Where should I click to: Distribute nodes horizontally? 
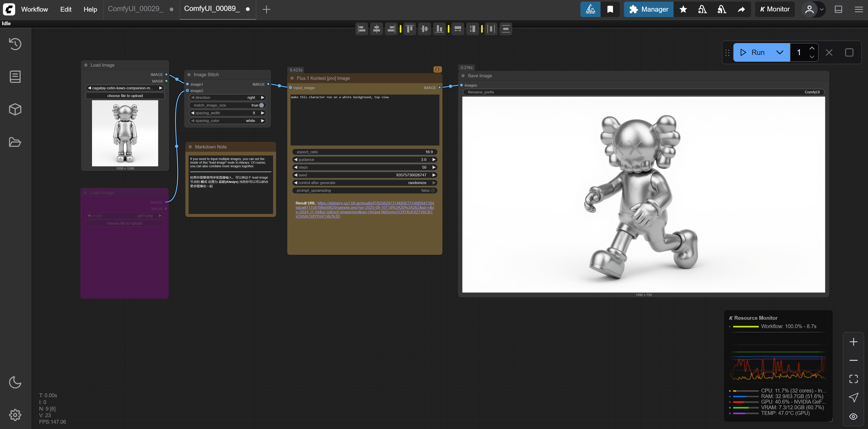[x=491, y=29]
